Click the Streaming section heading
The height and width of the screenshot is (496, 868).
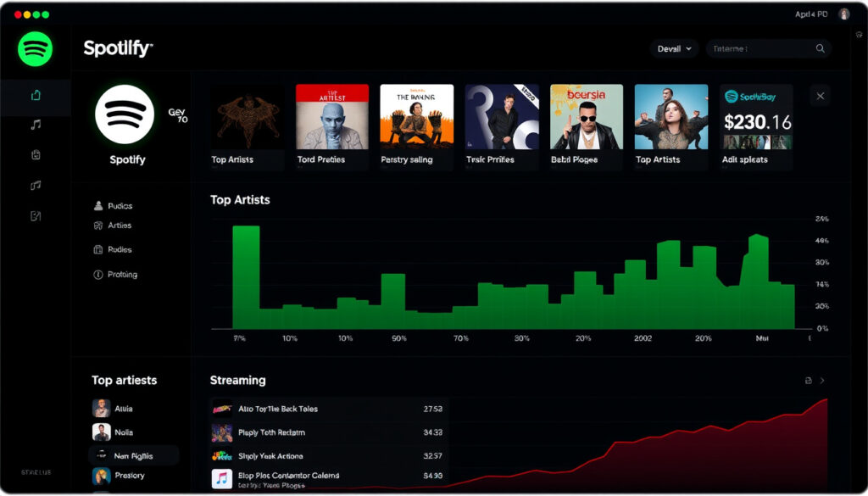(x=238, y=381)
